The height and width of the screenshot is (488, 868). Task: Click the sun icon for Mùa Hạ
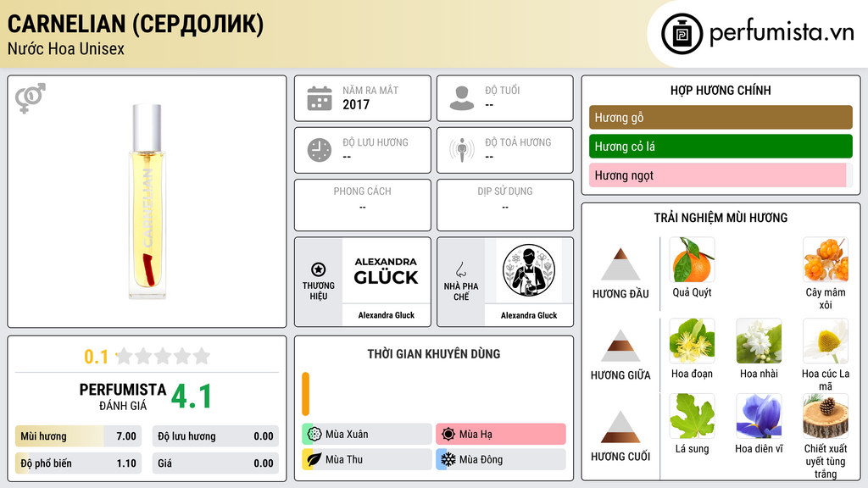click(448, 434)
